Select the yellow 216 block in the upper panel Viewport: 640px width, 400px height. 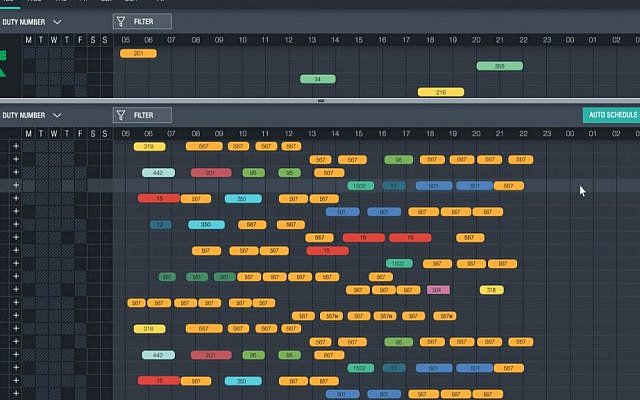[x=441, y=92]
